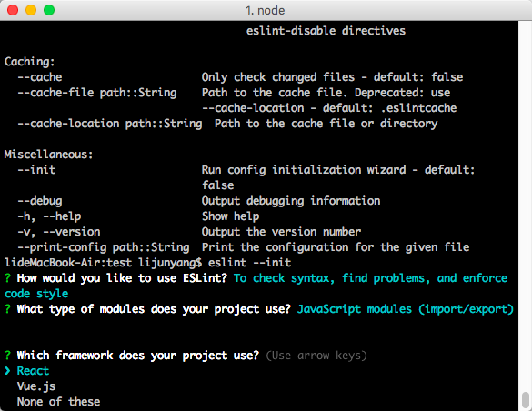Click the "lideMacBook-Air:test lijunyang$" shell prompt
Screen dimensions: 532x411
point(104,263)
